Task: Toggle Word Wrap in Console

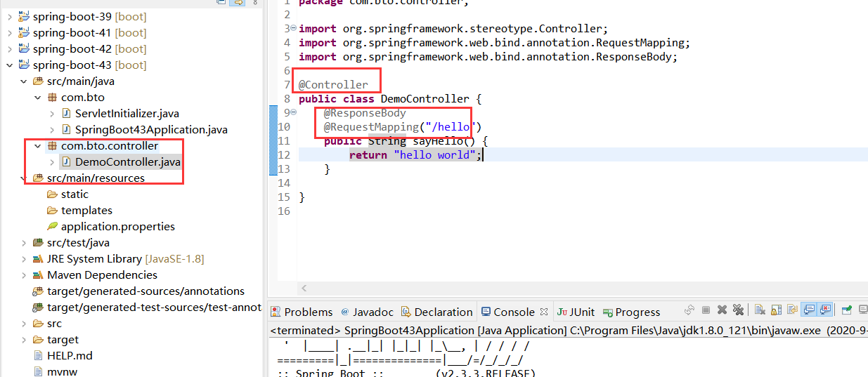Action: [792, 310]
